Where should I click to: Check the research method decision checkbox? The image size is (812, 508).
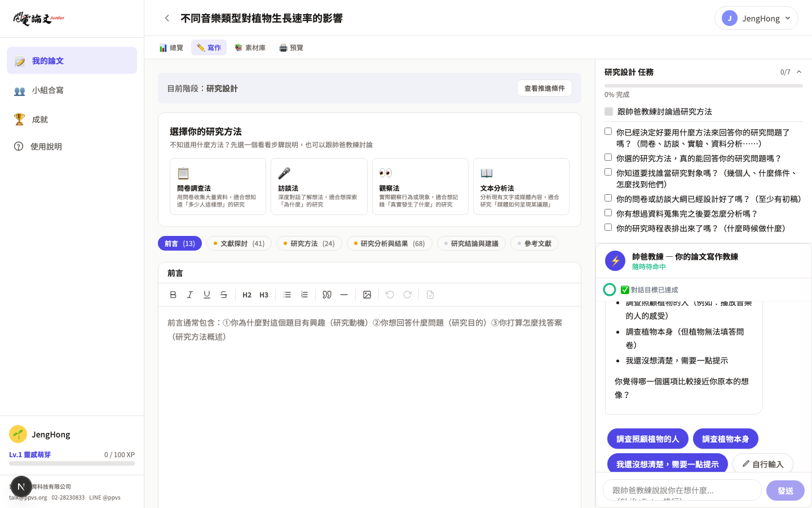pos(608,132)
